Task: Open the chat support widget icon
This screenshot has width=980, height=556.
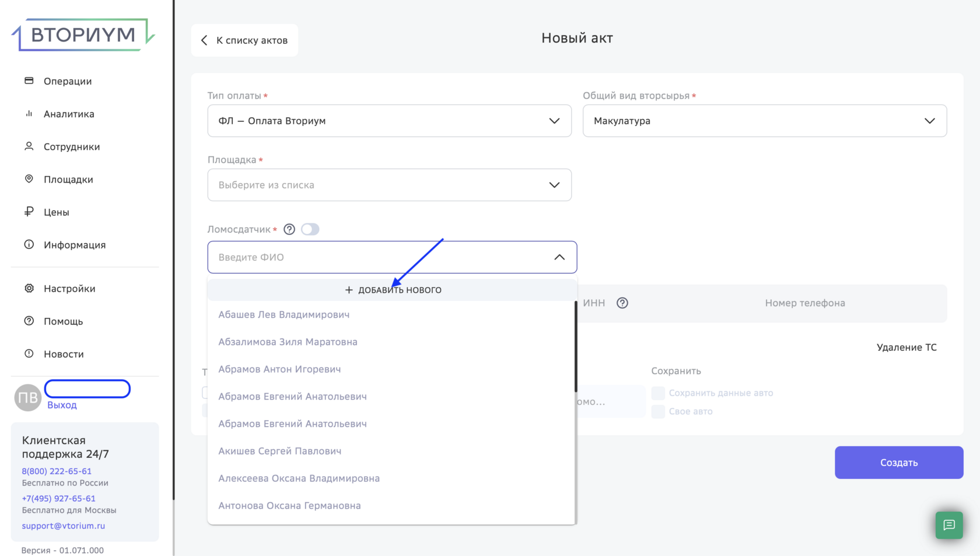Action: coord(949,525)
